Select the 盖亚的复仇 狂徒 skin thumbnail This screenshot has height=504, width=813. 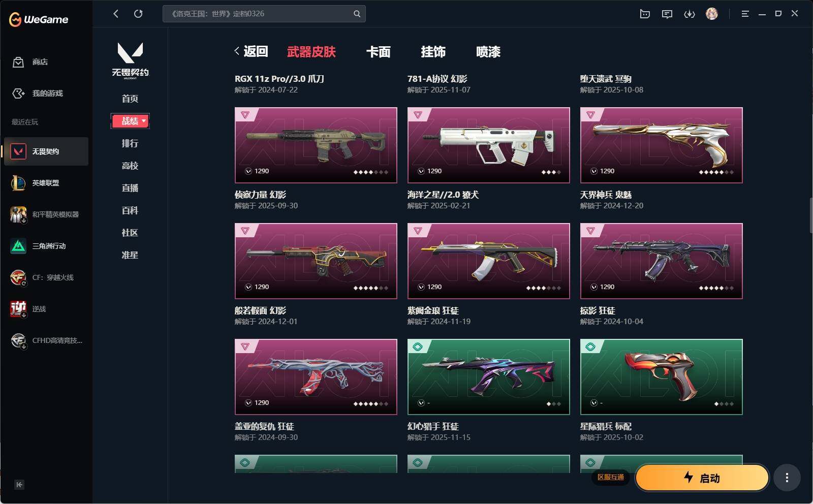[x=316, y=377]
